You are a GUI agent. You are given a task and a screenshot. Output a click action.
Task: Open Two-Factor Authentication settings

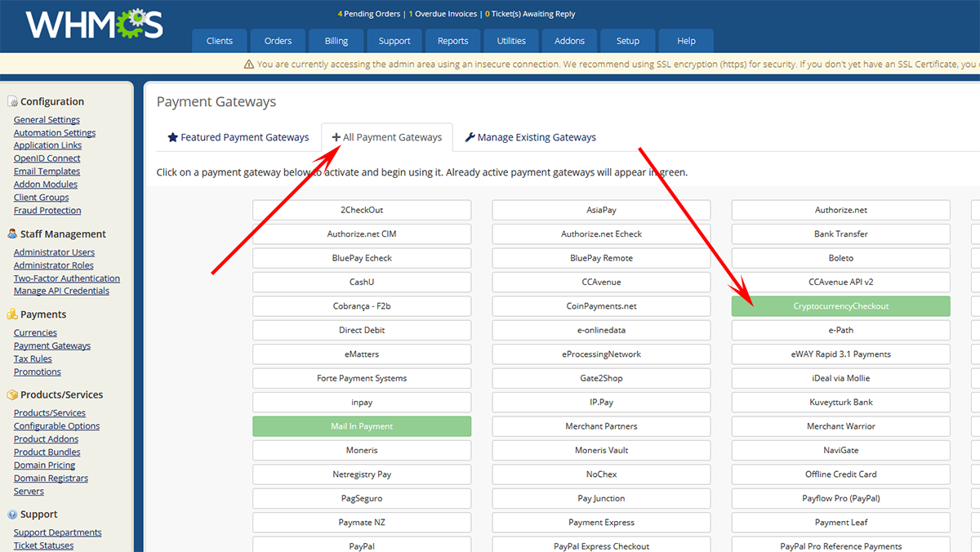click(67, 278)
